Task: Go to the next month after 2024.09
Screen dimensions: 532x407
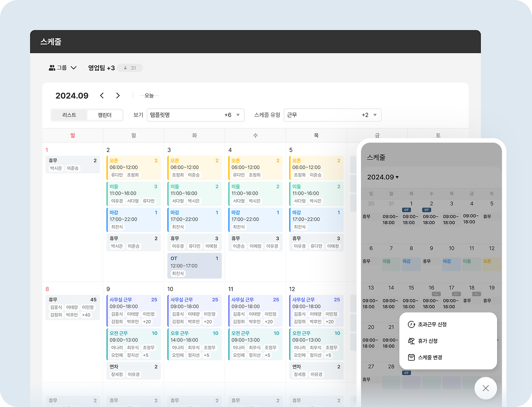Action: pos(118,96)
